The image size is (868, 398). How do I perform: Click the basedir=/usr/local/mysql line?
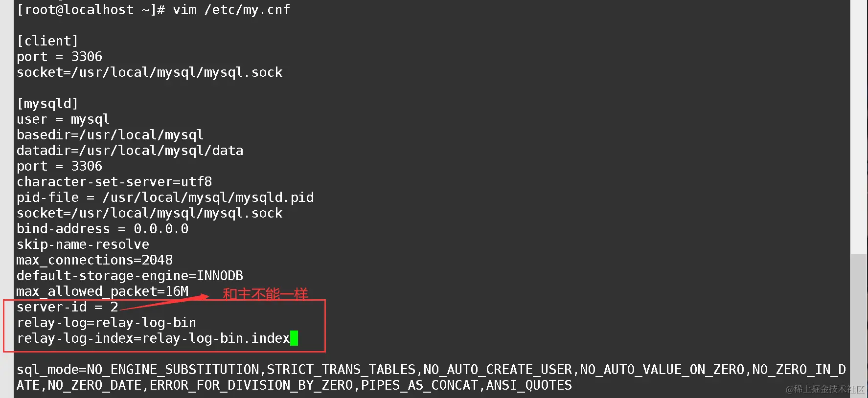pos(110,135)
